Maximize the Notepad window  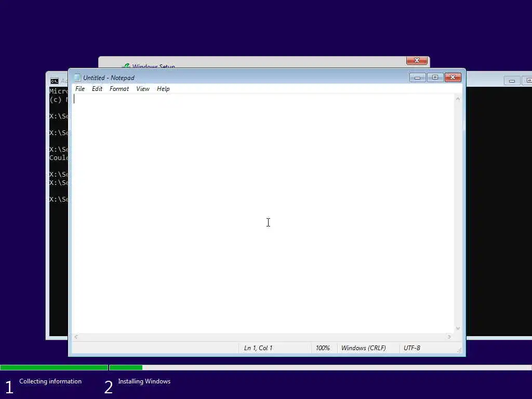tap(435, 78)
